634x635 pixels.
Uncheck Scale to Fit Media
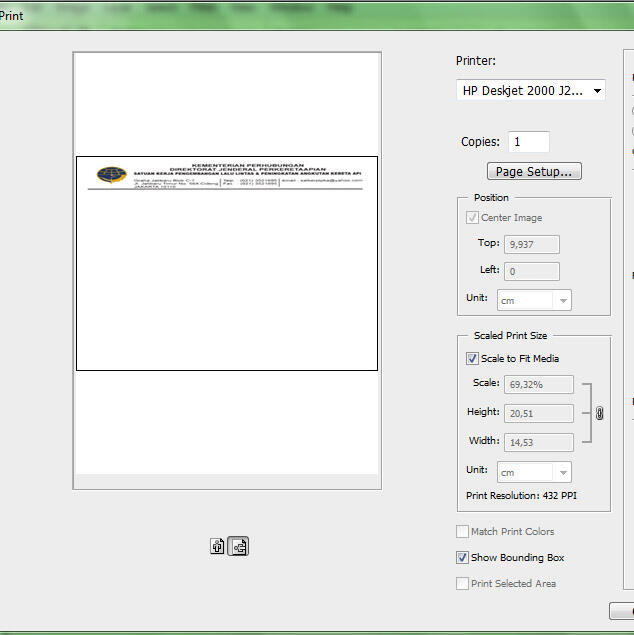click(473, 359)
